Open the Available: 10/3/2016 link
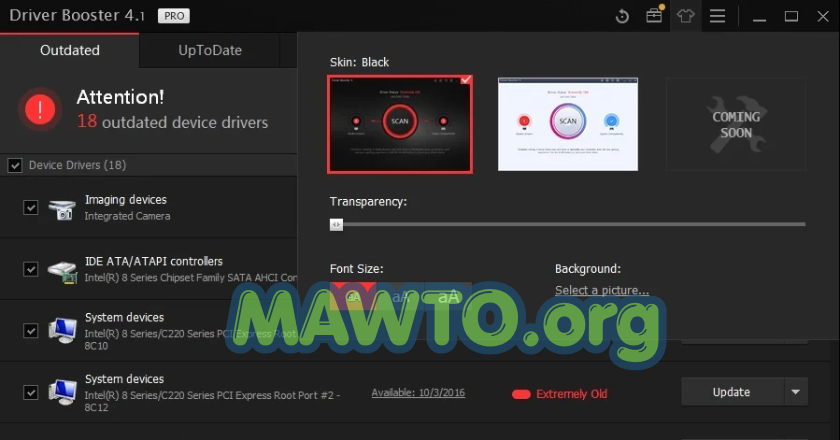The width and height of the screenshot is (840, 440). point(418,393)
